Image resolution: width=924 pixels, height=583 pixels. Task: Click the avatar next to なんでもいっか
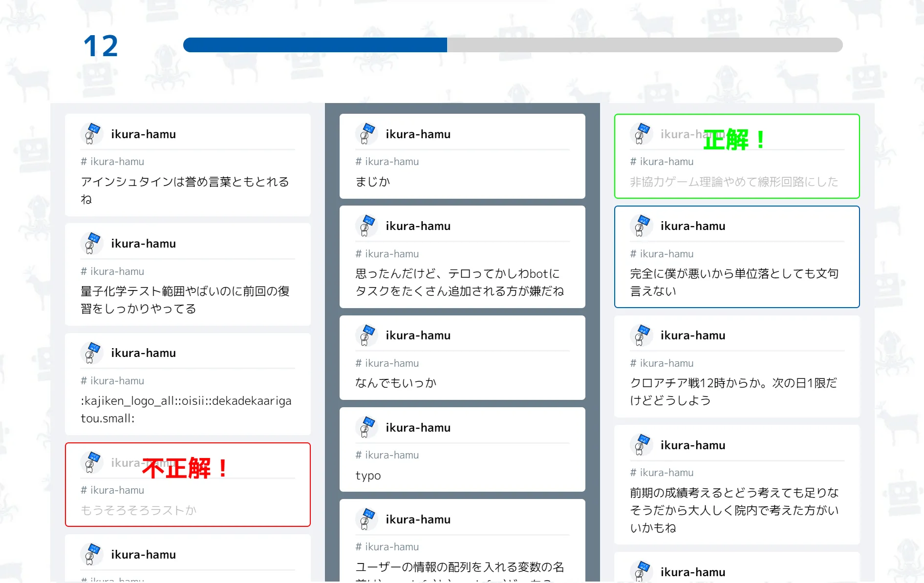point(367,335)
